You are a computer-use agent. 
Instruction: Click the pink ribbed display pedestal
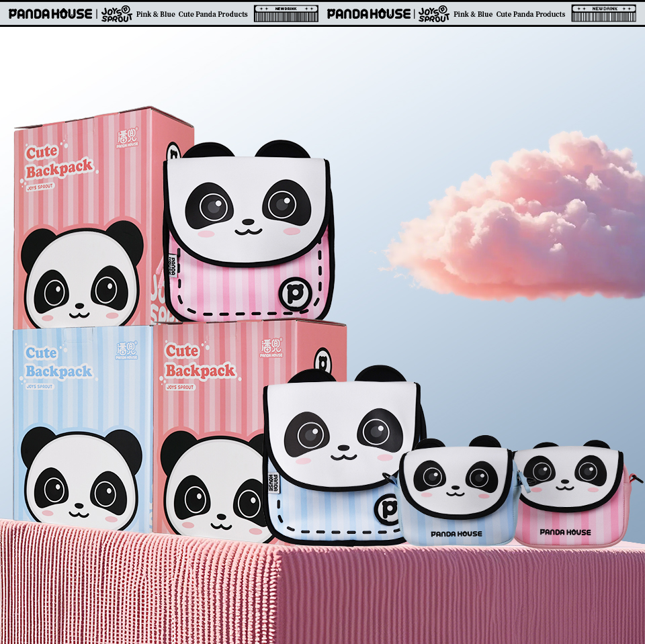(322, 591)
